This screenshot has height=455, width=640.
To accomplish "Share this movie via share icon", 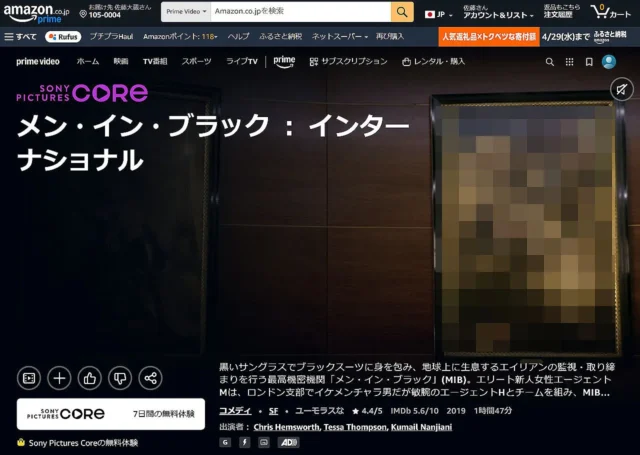I will 150,378.
